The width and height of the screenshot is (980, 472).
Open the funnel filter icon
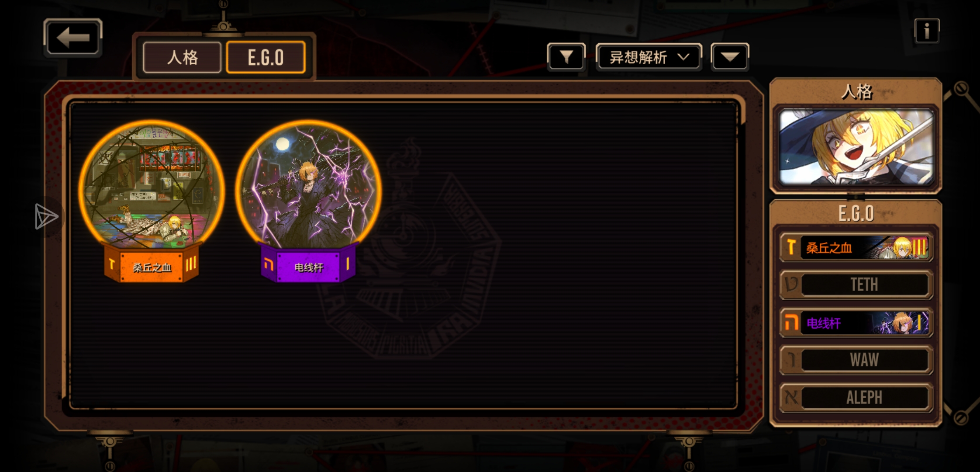coord(566,57)
